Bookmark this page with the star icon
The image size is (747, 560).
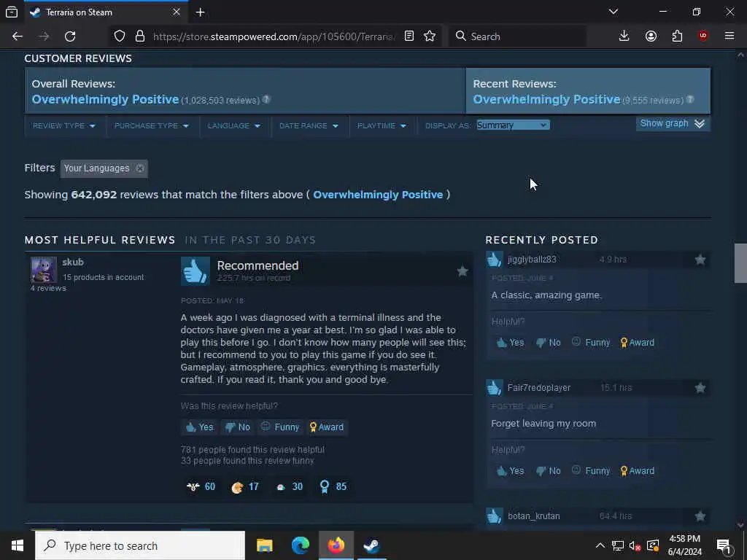tap(430, 36)
